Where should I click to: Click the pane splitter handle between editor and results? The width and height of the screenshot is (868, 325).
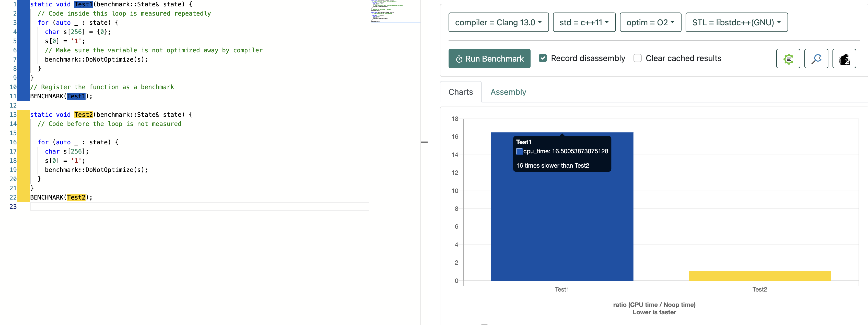[424, 142]
